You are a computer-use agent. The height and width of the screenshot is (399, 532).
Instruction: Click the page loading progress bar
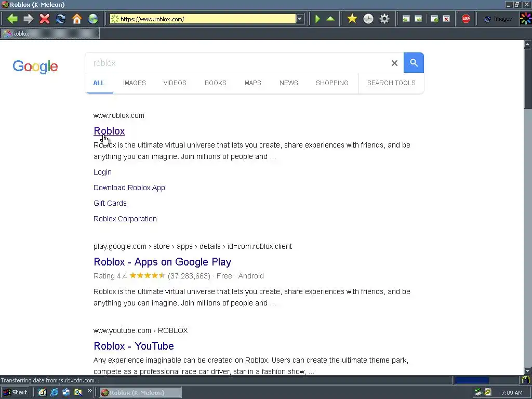487,380
